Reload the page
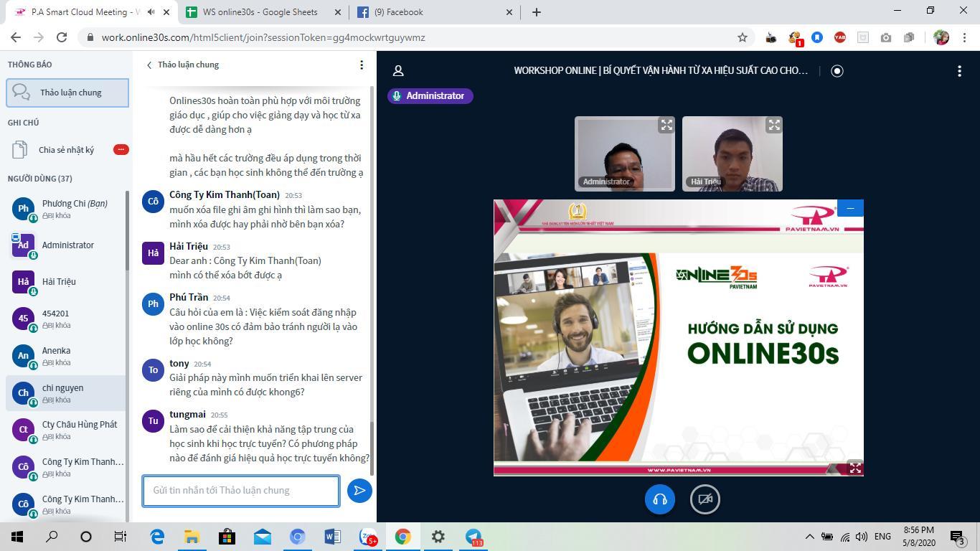Screen dimensions: 980x551 tap(62, 37)
